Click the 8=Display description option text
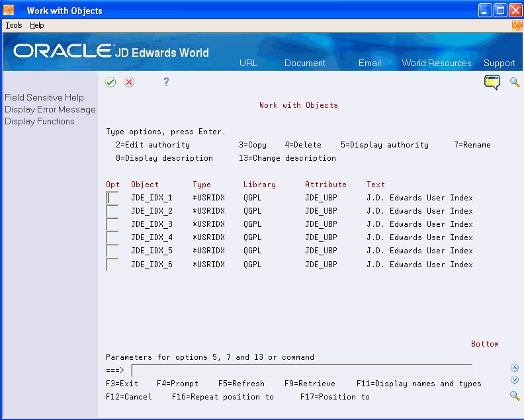Viewport: 524px width, 420px height. [x=164, y=158]
